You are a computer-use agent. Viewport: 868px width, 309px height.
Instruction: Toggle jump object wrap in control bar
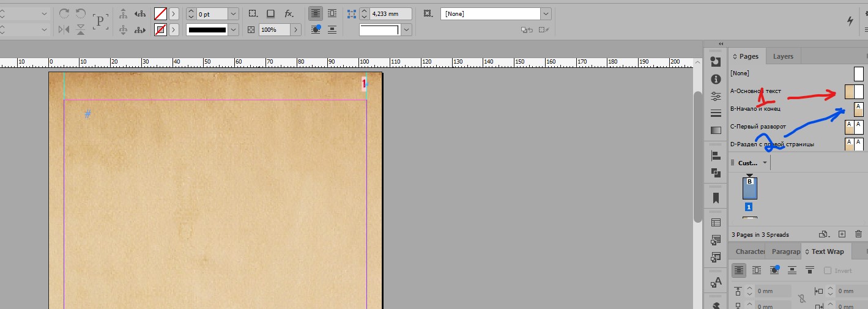332,29
